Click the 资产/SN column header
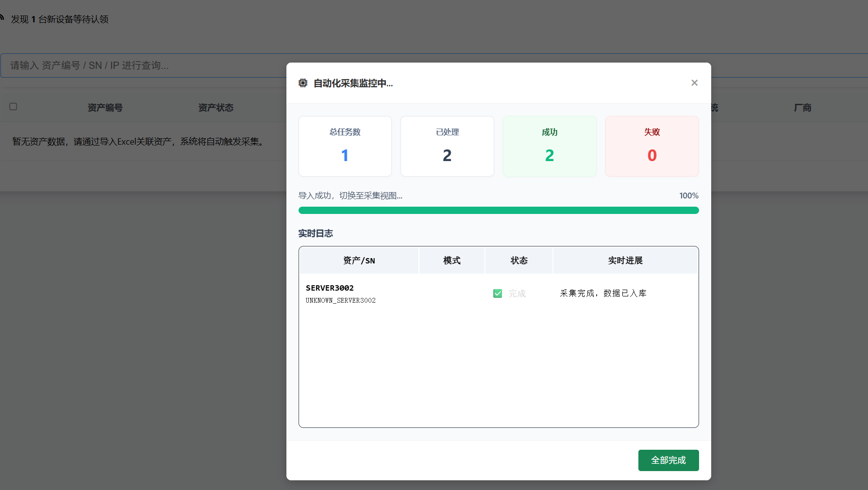The height and width of the screenshot is (490, 868). pyautogui.click(x=359, y=260)
